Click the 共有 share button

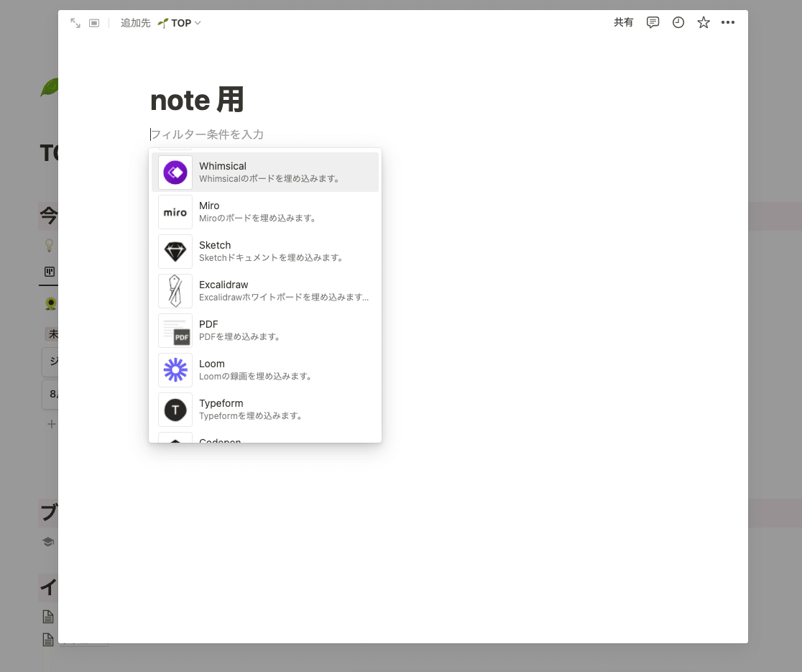point(624,22)
